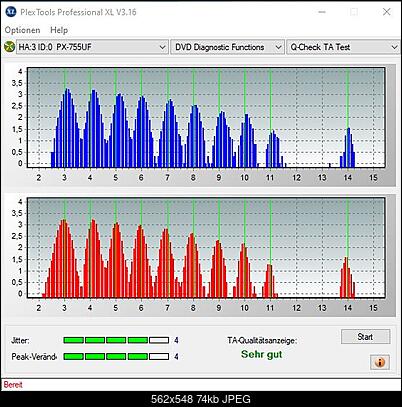Click the 562x548 74kb JPEG caption
The height and width of the screenshot is (407, 402).
coord(201,399)
